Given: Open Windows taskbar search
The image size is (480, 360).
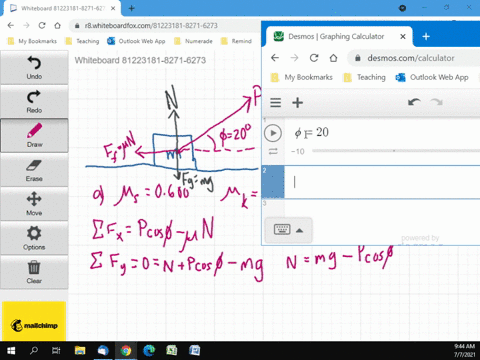Looking at the screenshot, I should tap(34, 351).
